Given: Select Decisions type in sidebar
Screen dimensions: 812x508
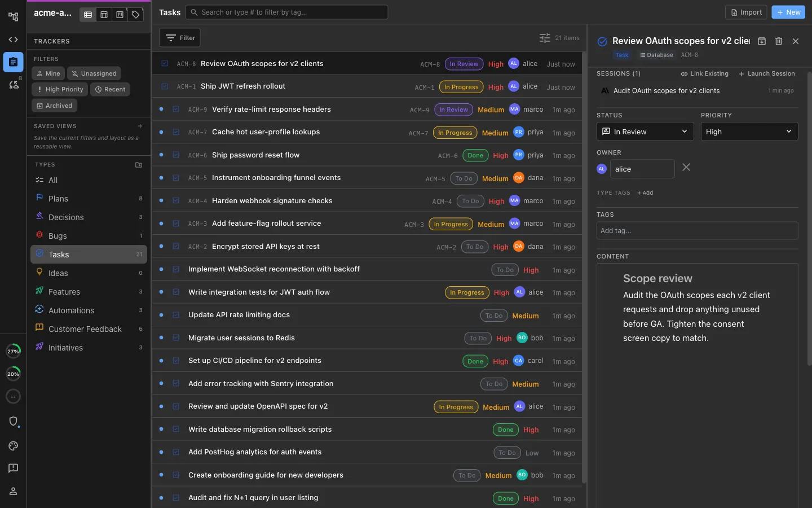Looking at the screenshot, I should (89, 217).
